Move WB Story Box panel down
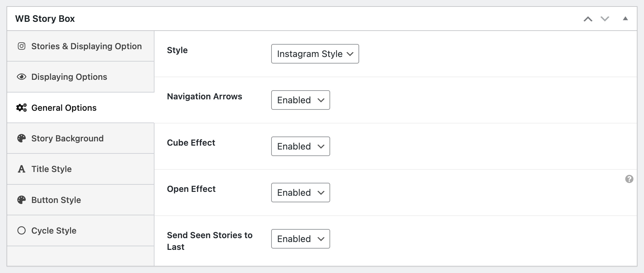The image size is (644, 273). (605, 19)
